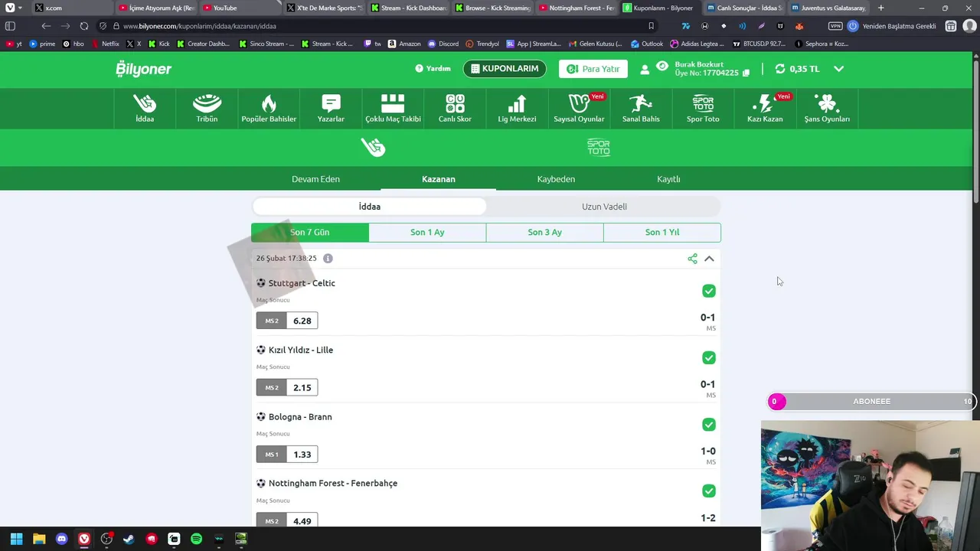Click the KUPONLARIM button

[x=505, y=69]
